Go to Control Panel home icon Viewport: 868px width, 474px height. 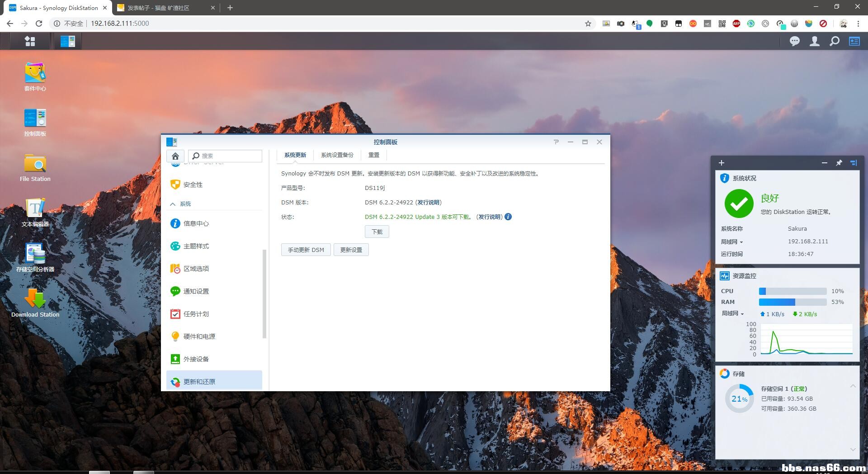click(x=175, y=156)
